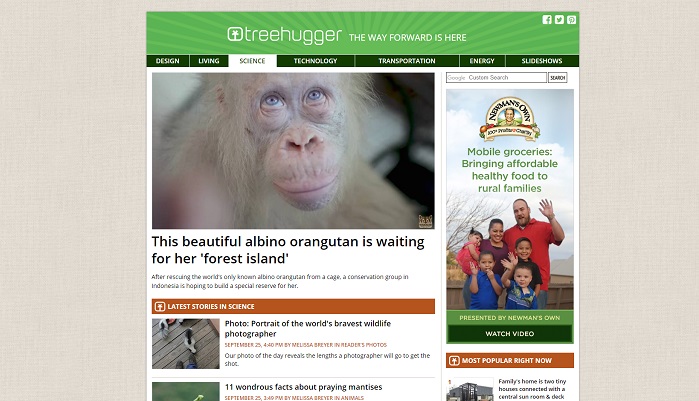Select the Science tab
This screenshot has width=699, height=401.
(252, 61)
